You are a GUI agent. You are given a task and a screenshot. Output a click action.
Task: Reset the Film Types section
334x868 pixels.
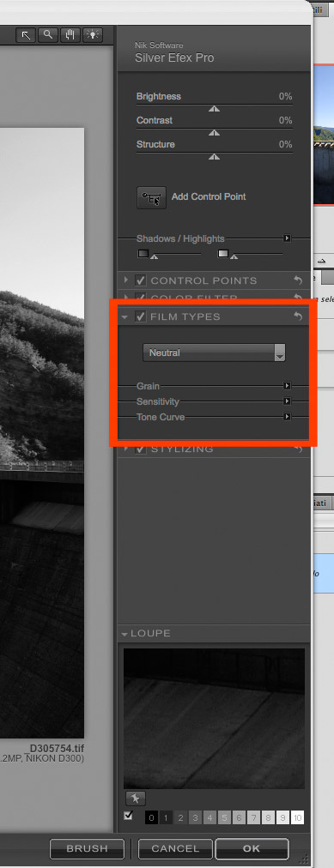tap(298, 316)
